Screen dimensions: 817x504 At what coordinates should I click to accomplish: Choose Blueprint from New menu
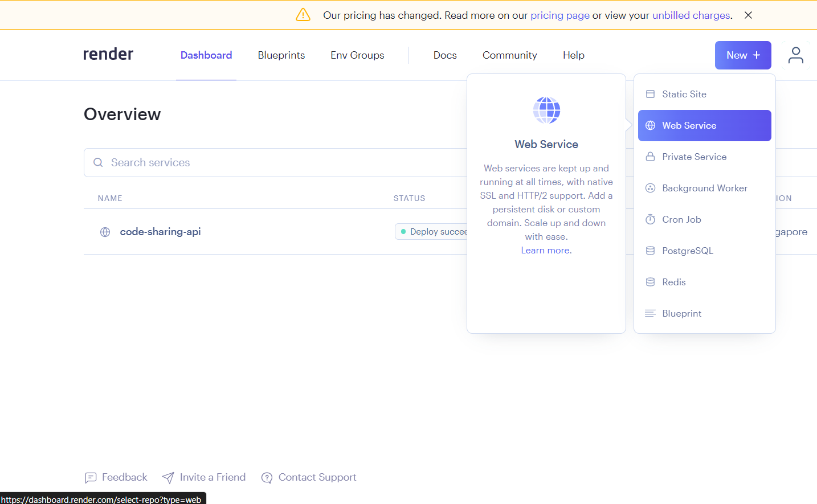point(705,313)
